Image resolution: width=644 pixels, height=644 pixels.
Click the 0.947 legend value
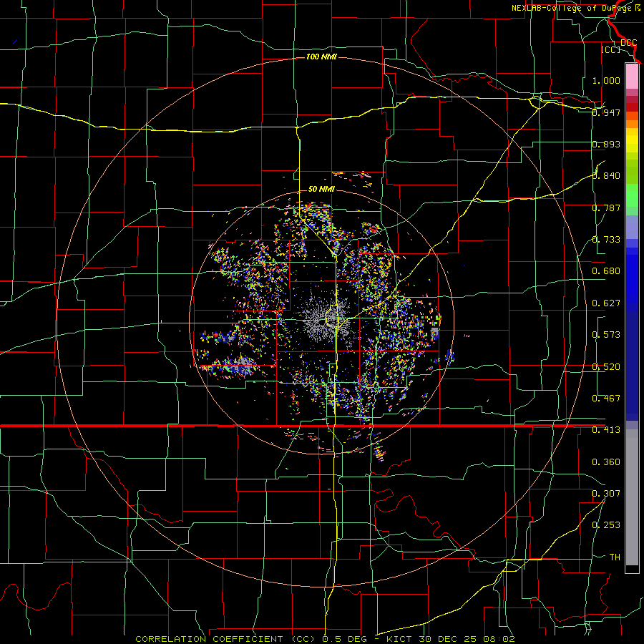point(606,112)
